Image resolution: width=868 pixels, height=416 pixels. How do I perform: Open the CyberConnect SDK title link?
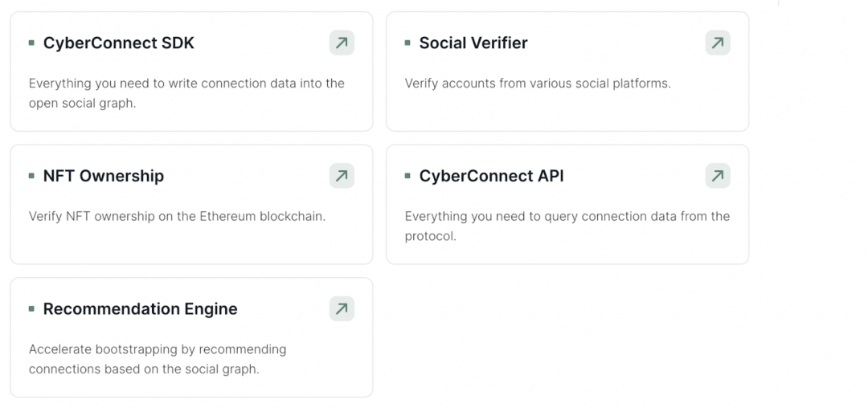pos(118,43)
